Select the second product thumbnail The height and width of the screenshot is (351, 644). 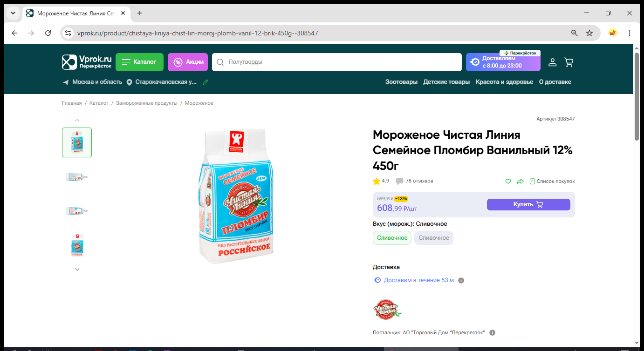(x=77, y=176)
